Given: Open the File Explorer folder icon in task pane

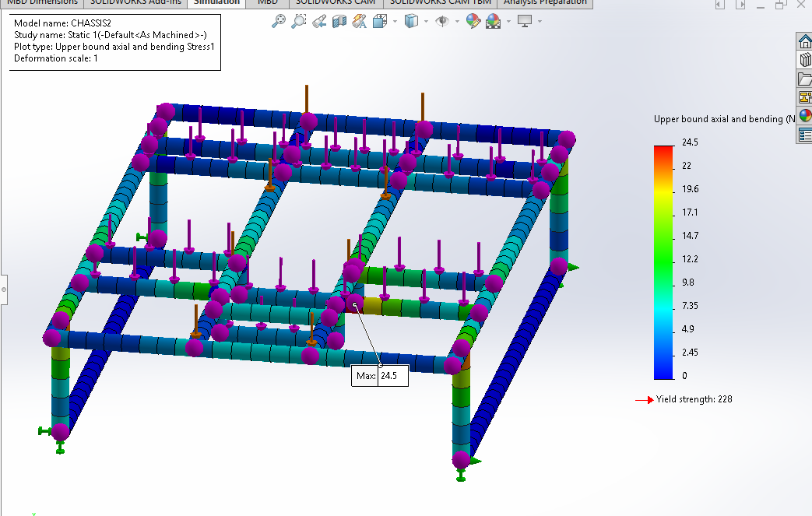Looking at the screenshot, I should pos(805,78).
